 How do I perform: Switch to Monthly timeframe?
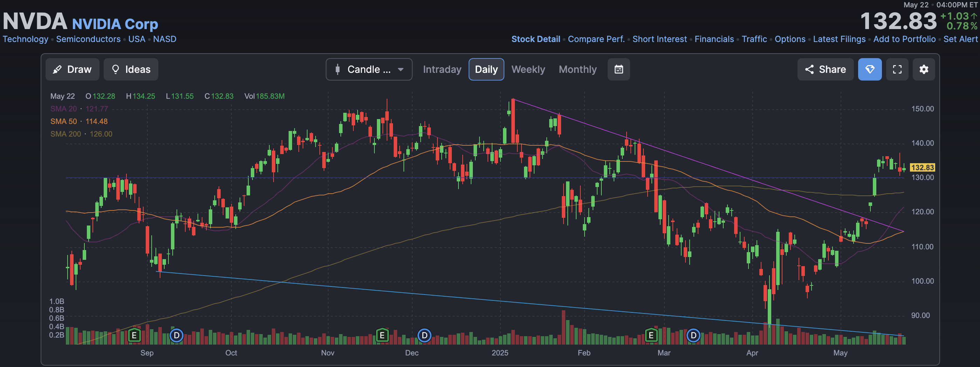(x=578, y=69)
